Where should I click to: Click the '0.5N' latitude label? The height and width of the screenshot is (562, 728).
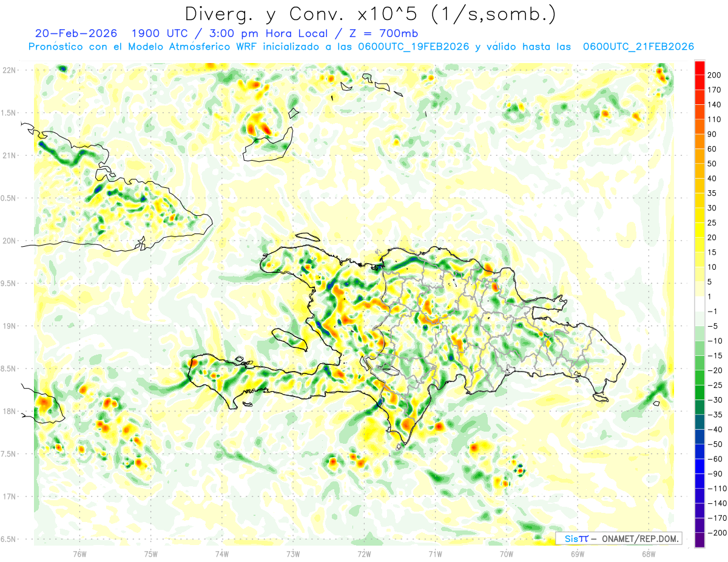coord(9,198)
